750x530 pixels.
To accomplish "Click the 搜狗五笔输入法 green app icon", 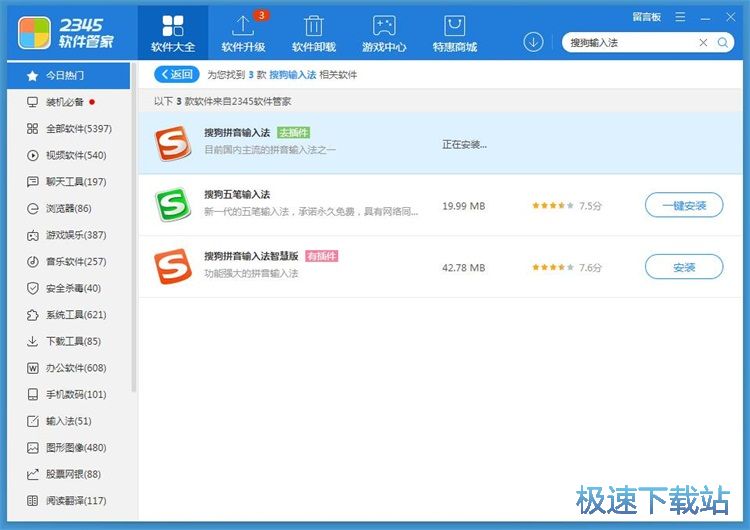I will [x=171, y=205].
